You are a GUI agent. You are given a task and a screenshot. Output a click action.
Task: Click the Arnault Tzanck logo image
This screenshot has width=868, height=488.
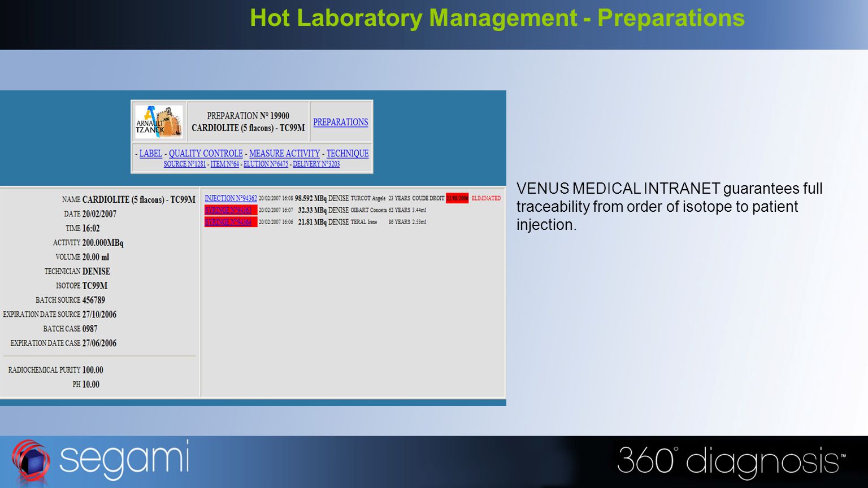tap(159, 121)
